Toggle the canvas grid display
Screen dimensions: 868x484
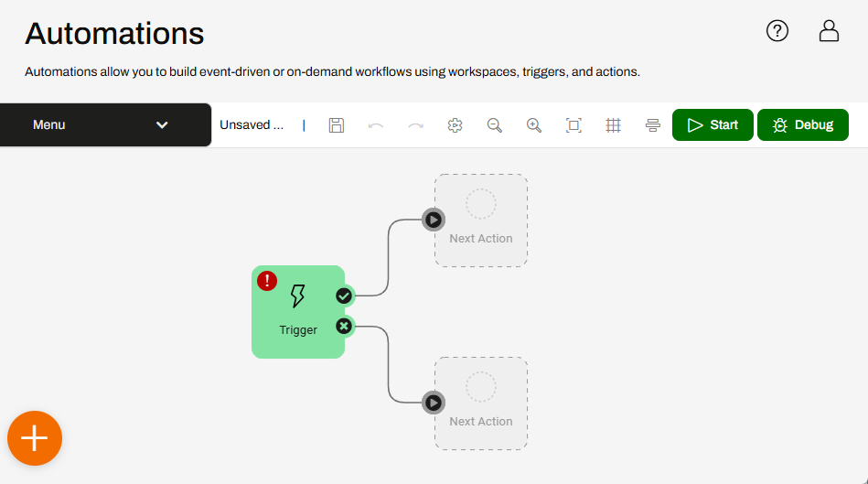point(614,125)
